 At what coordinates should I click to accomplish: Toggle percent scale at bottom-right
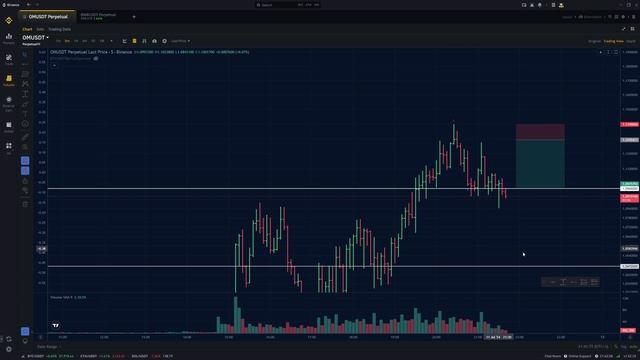click(x=616, y=347)
